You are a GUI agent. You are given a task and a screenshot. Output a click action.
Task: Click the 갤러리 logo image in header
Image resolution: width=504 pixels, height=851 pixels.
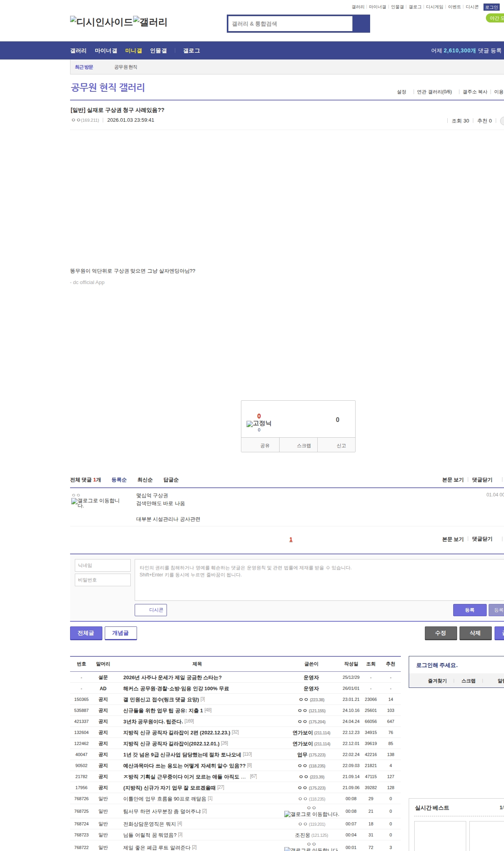pos(150,22)
